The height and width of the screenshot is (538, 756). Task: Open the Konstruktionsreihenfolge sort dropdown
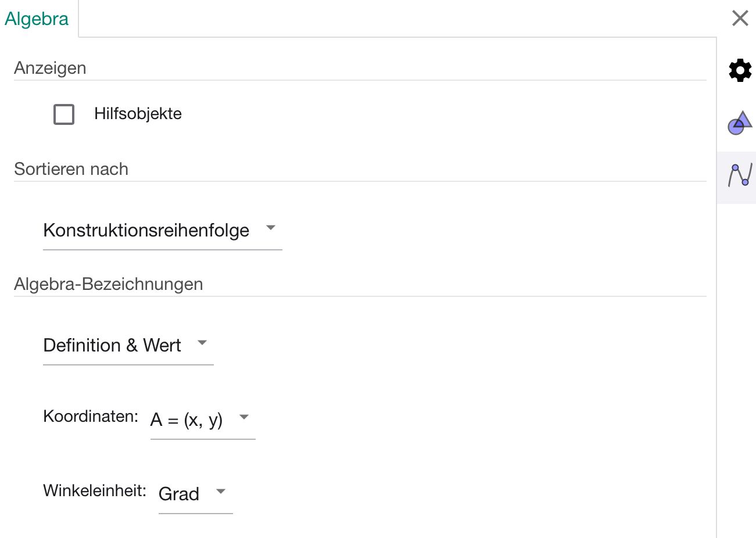(x=162, y=231)
